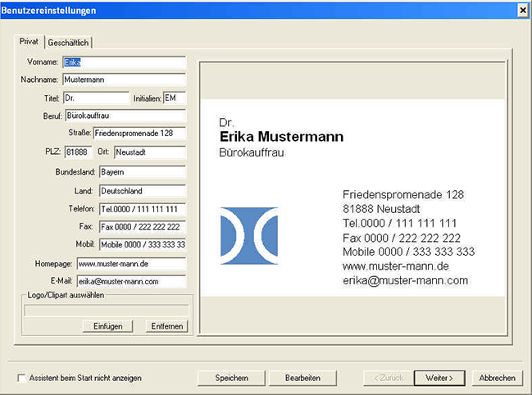Select the Initialien field with EM

coord(175,98)
